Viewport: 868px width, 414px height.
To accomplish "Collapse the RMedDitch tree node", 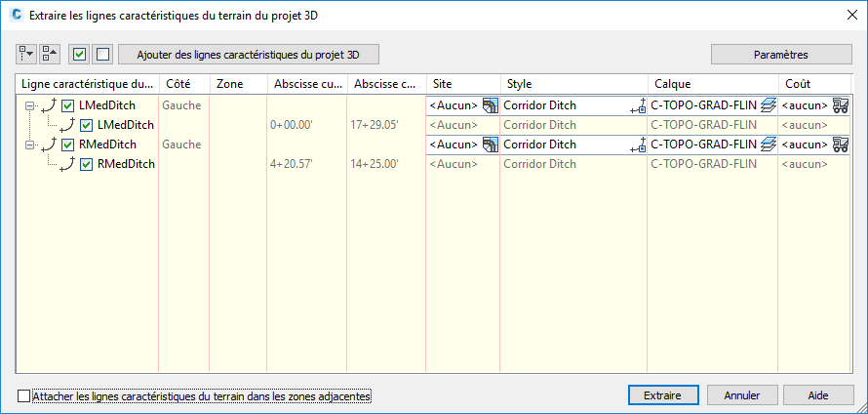I will [30, 145].
